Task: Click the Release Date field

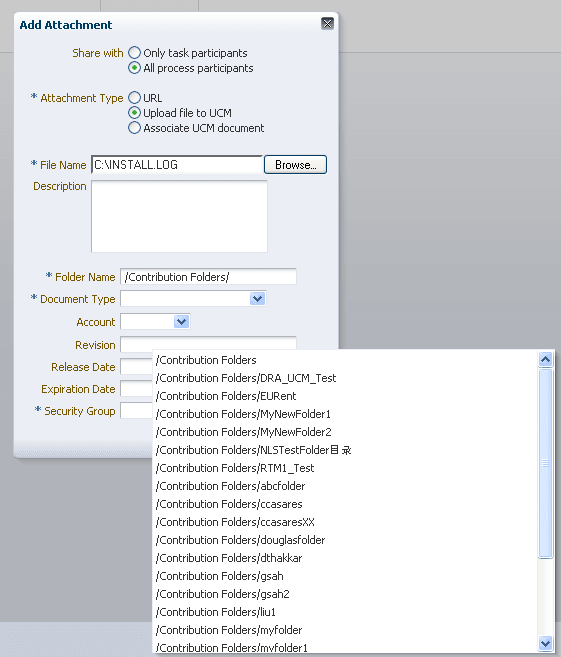Action: pyautogui.click(x=137, y=367)
